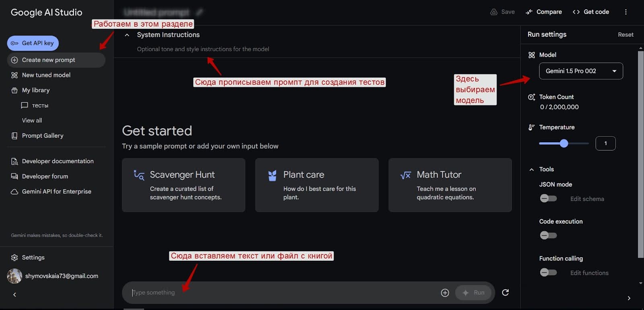Click the Model icon in run settings
Image resolution: width=644 pixels, height=310 pixels.
pos(531,55)
